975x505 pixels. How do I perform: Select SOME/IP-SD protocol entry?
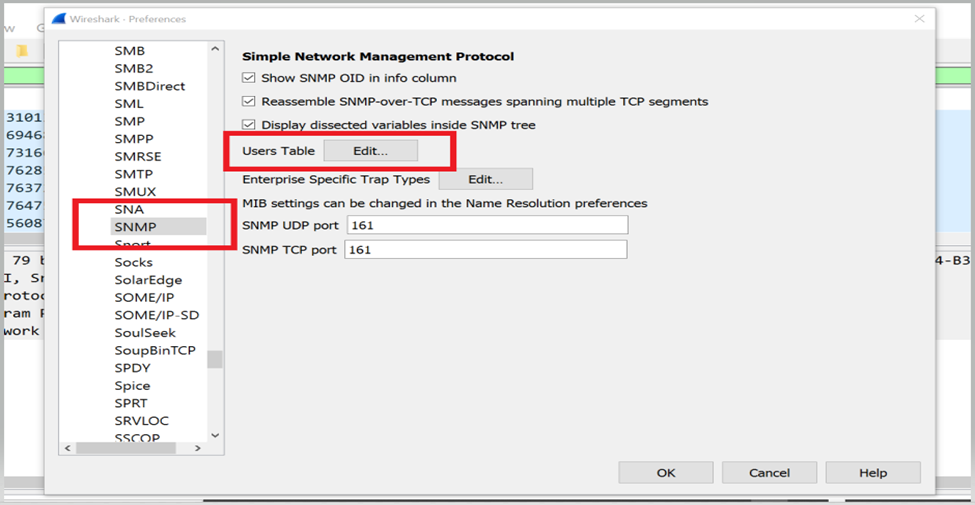[157, 315]
